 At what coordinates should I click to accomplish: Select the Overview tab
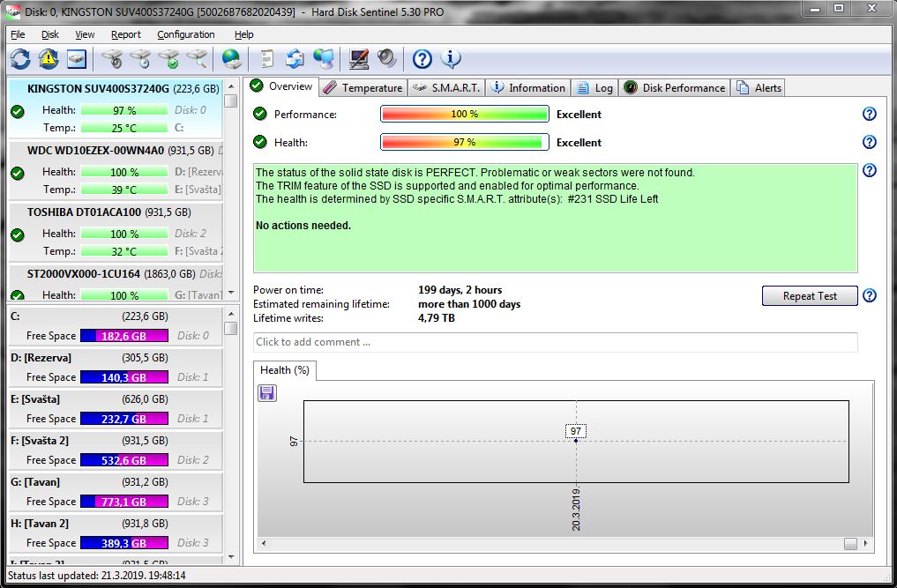tap(281, 86)
